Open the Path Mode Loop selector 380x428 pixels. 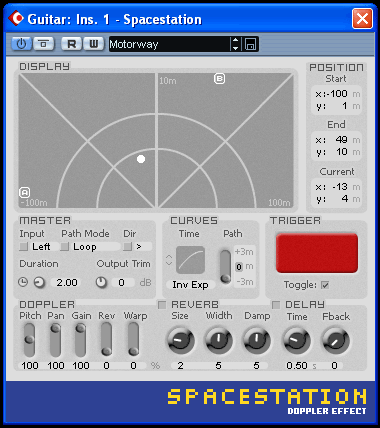[90, 247]
